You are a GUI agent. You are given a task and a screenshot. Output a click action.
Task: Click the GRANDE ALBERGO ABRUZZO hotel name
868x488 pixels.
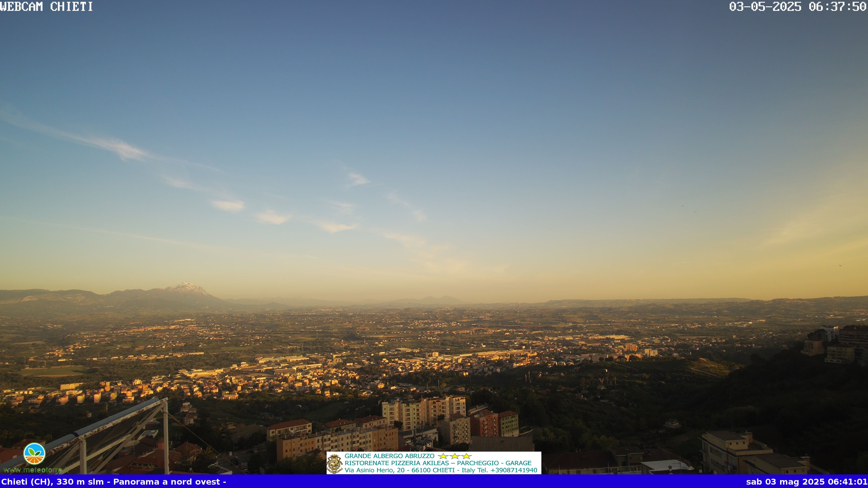[389, 456]
